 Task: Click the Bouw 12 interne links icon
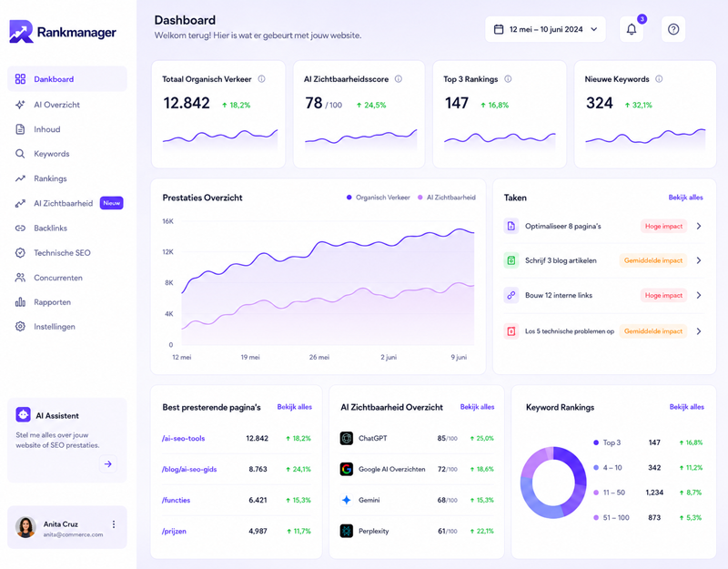[511, 295]
